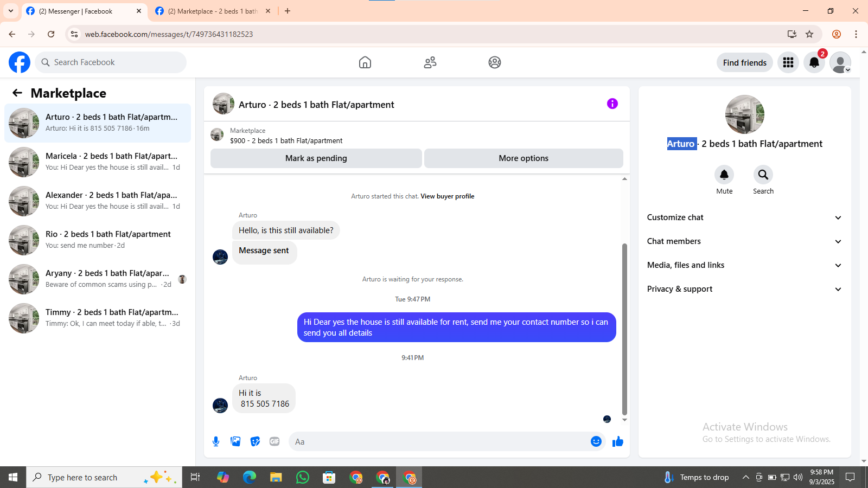This screenshot has width=868, height=488.
Task: Open the Arturo conversation in the list
Action: 98,123
